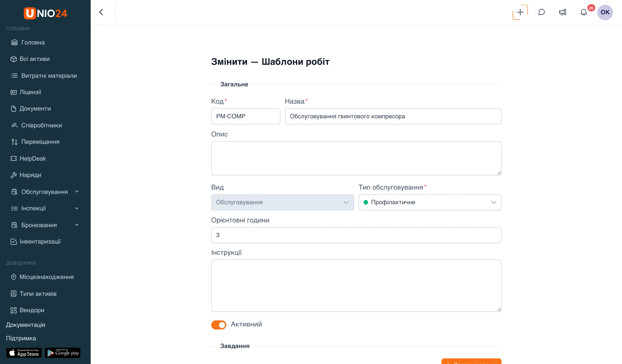
Task: Click the Google Play download badge
Action: click(63, 353)
